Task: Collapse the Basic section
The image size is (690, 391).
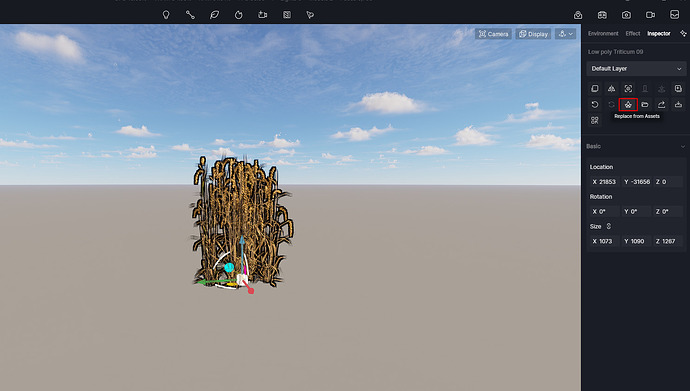Action: (x=683, y=146)
